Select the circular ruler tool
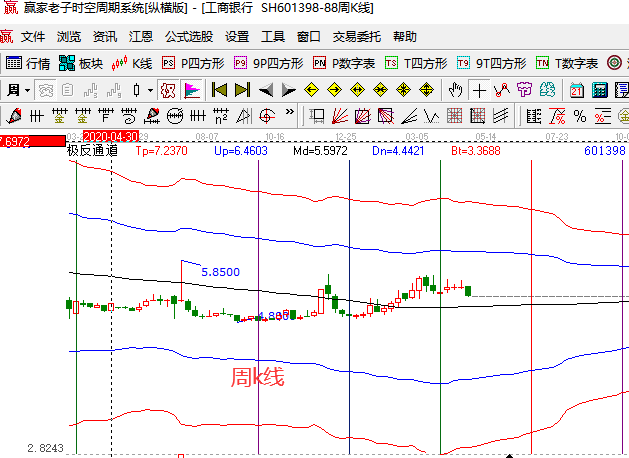The width and height of the screenshot is (629, 458). point(175,116)
